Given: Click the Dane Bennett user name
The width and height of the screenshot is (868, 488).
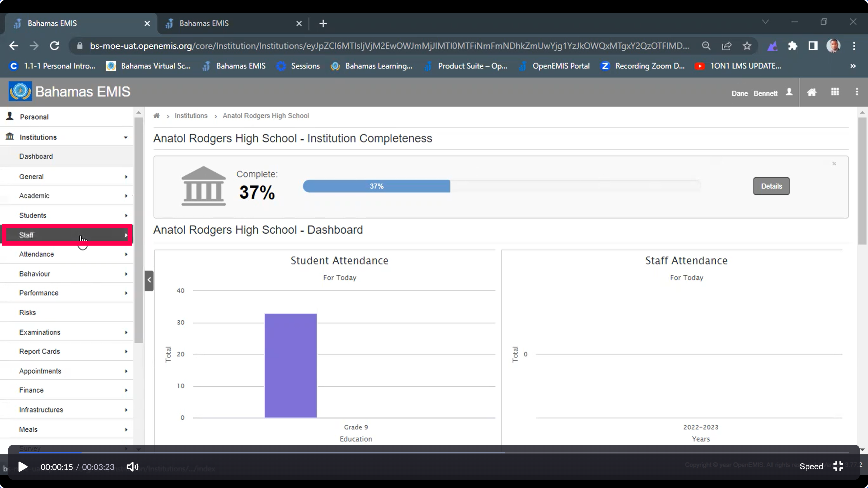Looking at the screenshot, I should pyautogui.click(x=754, y=93).
